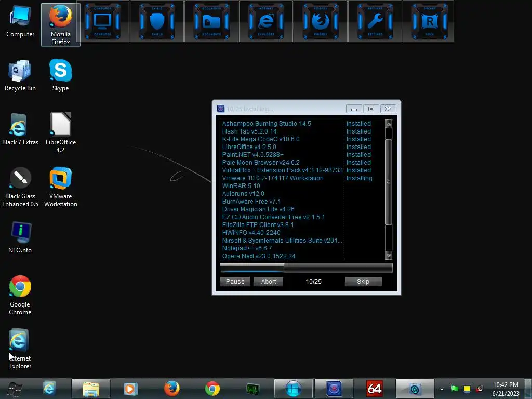The image size is (532, 399).
Task: Switch to the installer taskbar button
Action: pos(334,389)
